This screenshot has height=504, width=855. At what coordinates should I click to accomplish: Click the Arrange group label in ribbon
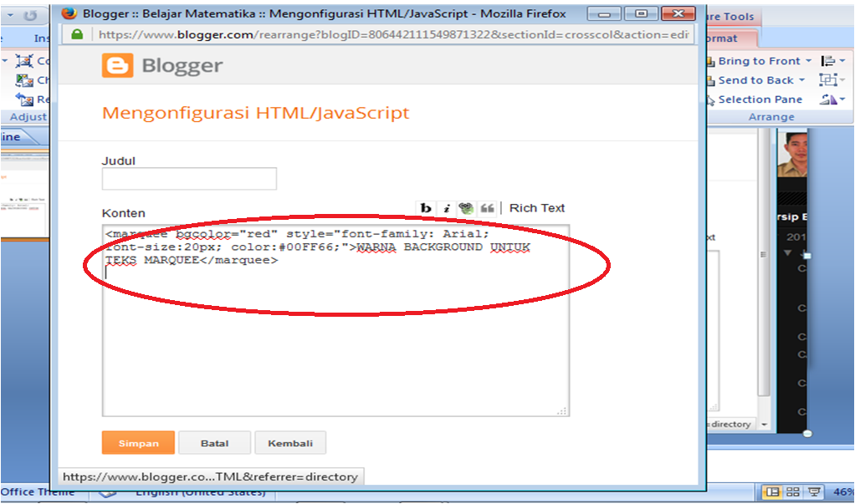click(771, 117)
